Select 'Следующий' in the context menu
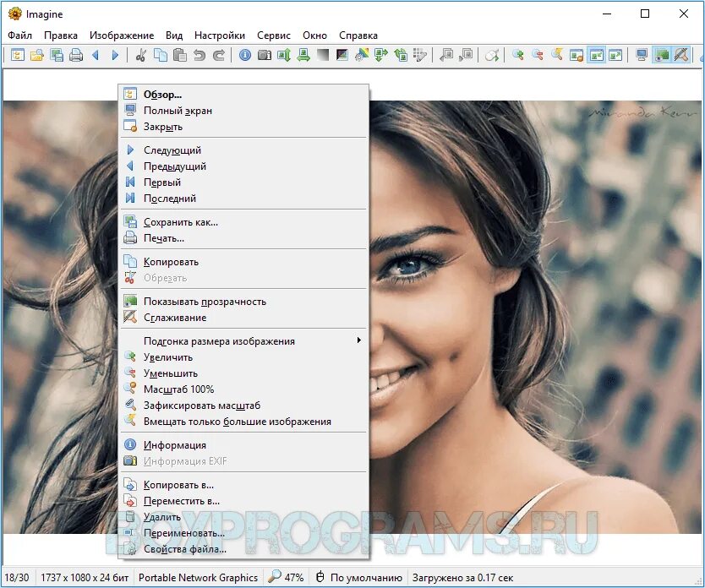705x588 pixels. tap(243, 150)
